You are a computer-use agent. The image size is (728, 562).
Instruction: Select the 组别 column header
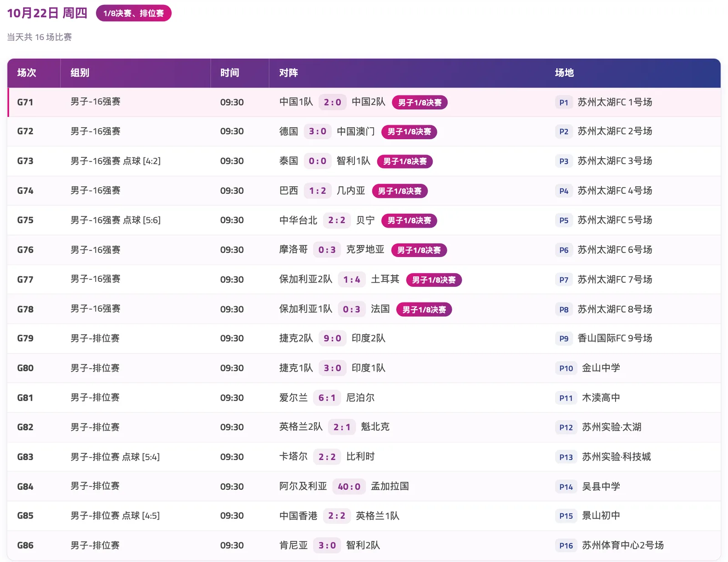coord(80,73)
